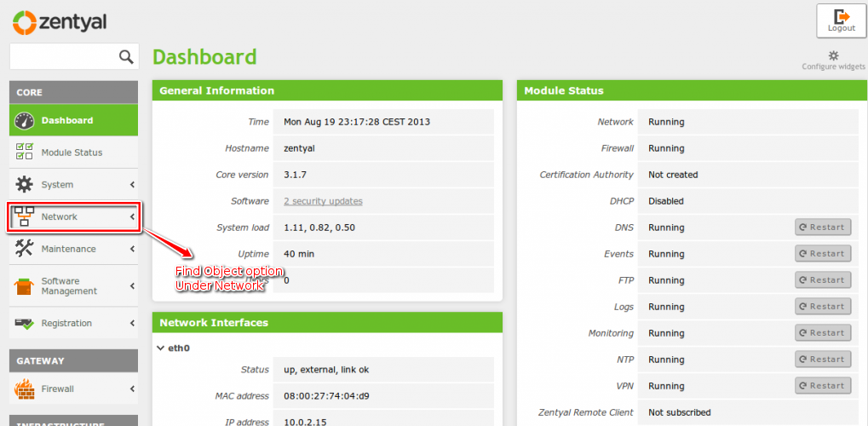
Task: Restart the DNS module
Action: pos(823,227)
